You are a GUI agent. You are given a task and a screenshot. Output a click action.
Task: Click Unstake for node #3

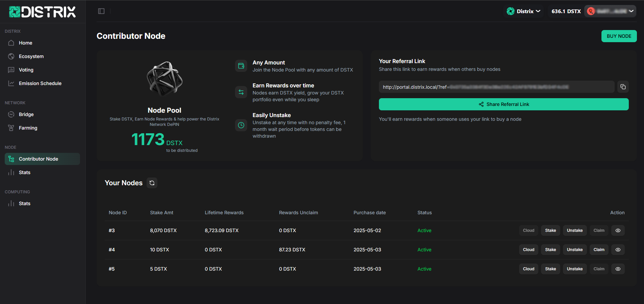coord(575,230)
